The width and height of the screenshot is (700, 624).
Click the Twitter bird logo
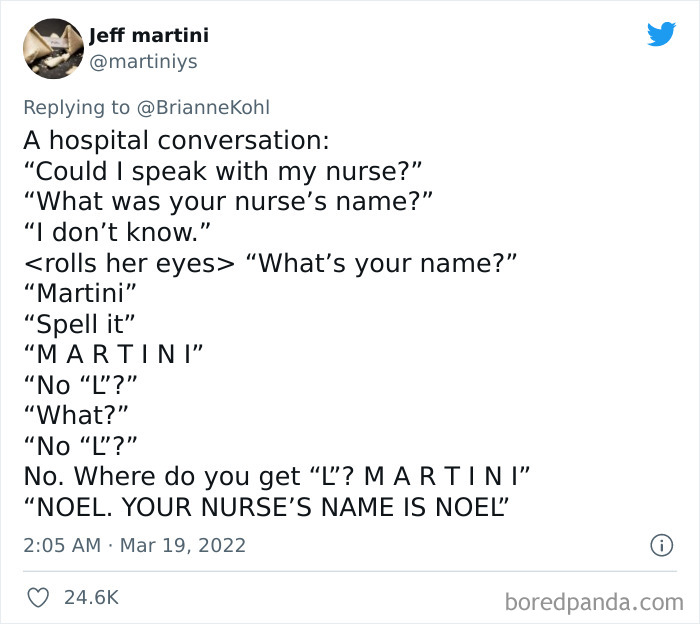pos(661,34)
